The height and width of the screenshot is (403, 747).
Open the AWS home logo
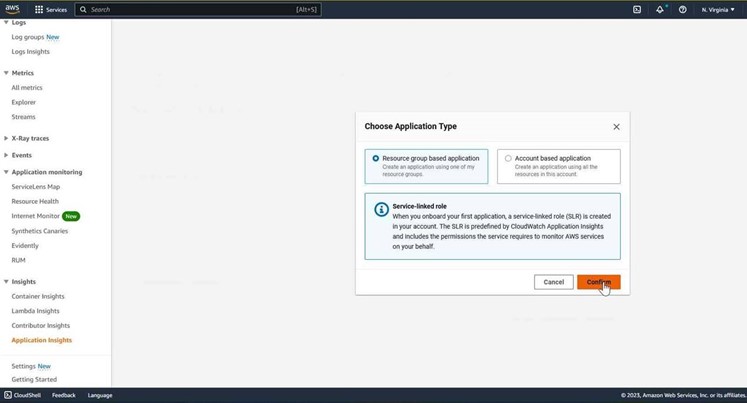pyautogui.click(x=12, y=9)
